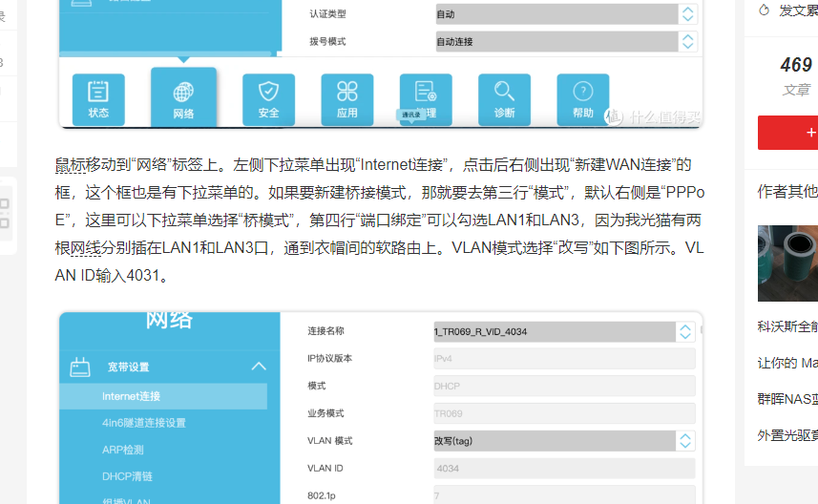Screen dimensions: 818x504
Task: Click the management icon next to 应用
Action: pos(426,99)
